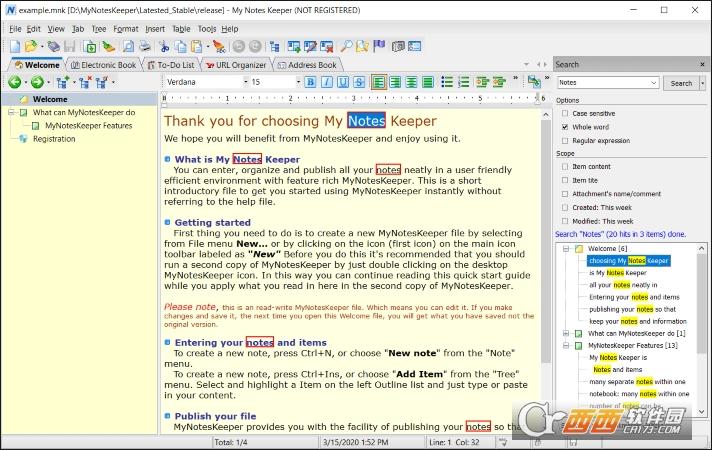Click the Open file folder icon

(x=30, y=46)
